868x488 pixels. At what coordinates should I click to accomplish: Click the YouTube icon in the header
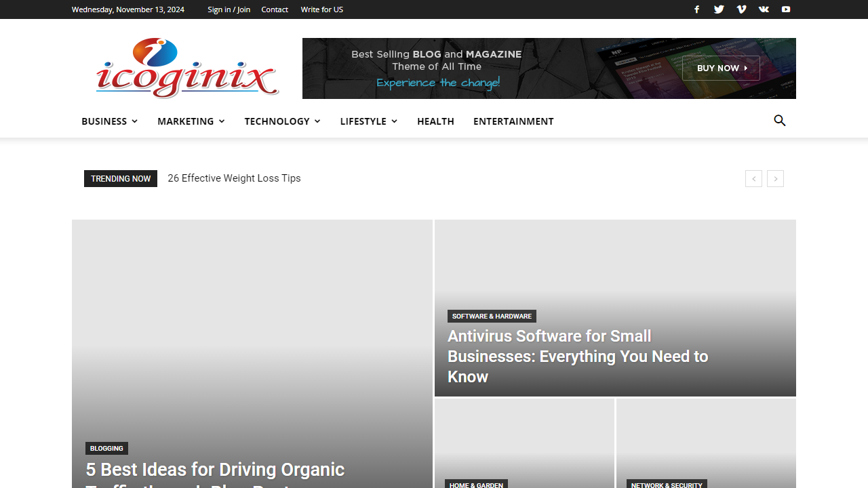785,9
